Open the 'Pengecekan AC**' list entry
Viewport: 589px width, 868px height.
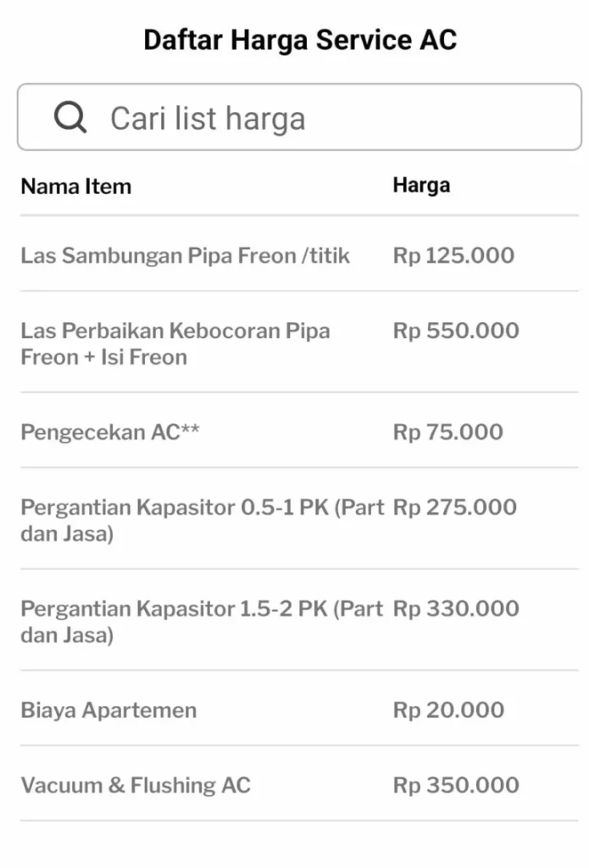[108, 432]
